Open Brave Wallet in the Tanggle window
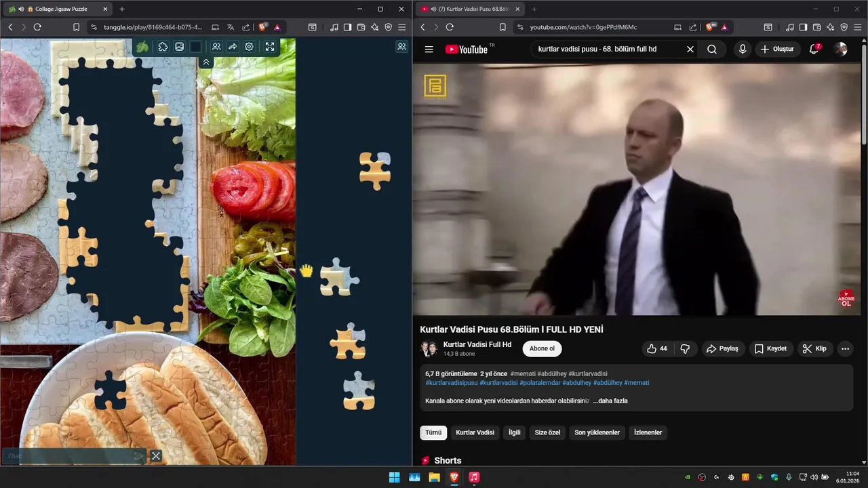Viewport: 868px width, 488px height. [x=361, y=27]
